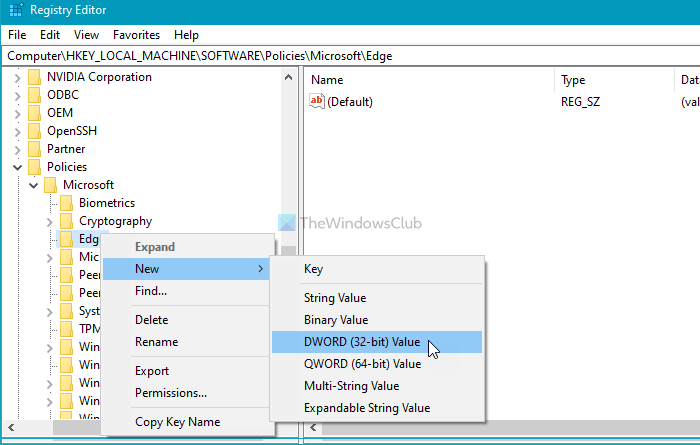Choose Copy Key Name
Screen dimensions: 700x445
(186, 422)
